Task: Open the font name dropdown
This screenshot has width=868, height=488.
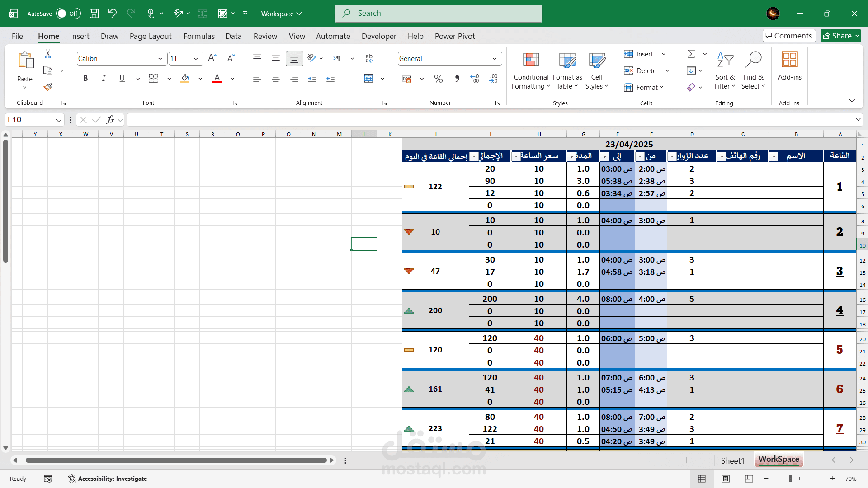Action: pyautogui.click(x=160, y=59)
